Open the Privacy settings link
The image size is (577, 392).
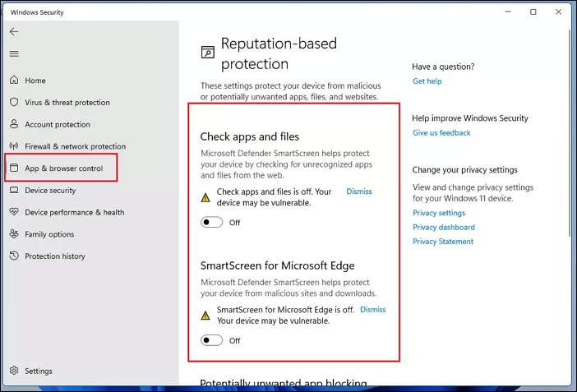[x=439, y=213]
